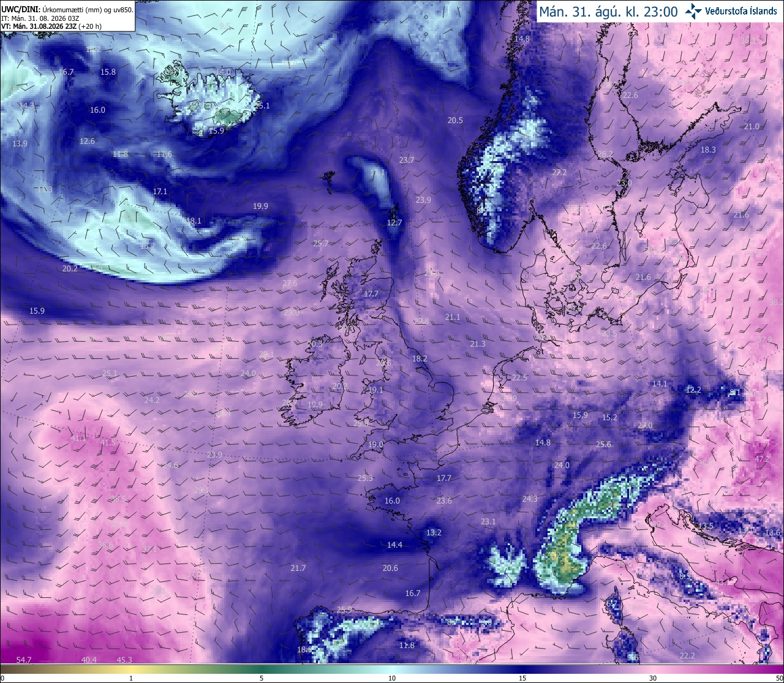The height and width of the screenshot is (683, 784).
Task: Pick the 30 mark on the color scale
Action: [x=653, y=678]
